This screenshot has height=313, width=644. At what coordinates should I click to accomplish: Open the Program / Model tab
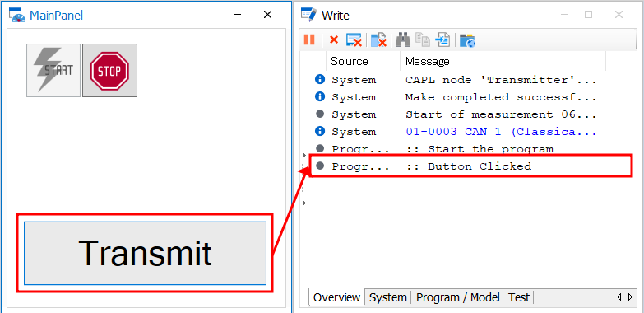[457, 297]
